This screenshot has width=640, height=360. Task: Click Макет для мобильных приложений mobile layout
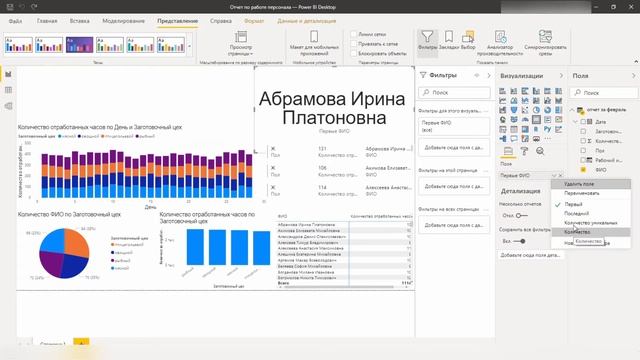(314, 42)
